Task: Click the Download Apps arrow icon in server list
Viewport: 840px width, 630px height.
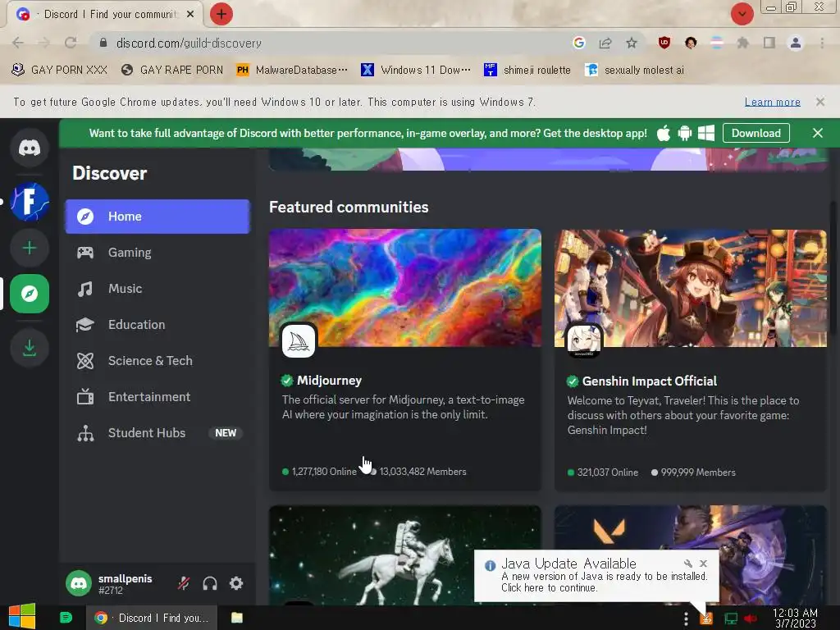Action: 30,348
